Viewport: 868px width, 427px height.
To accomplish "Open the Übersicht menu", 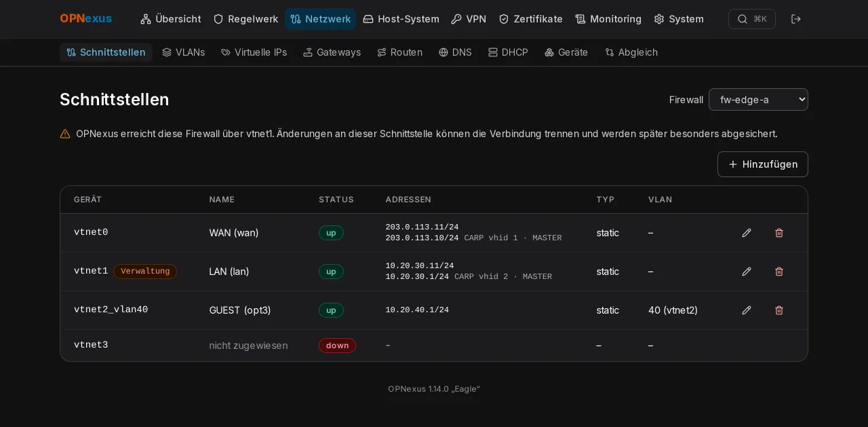I will click(x=171, y=19).
